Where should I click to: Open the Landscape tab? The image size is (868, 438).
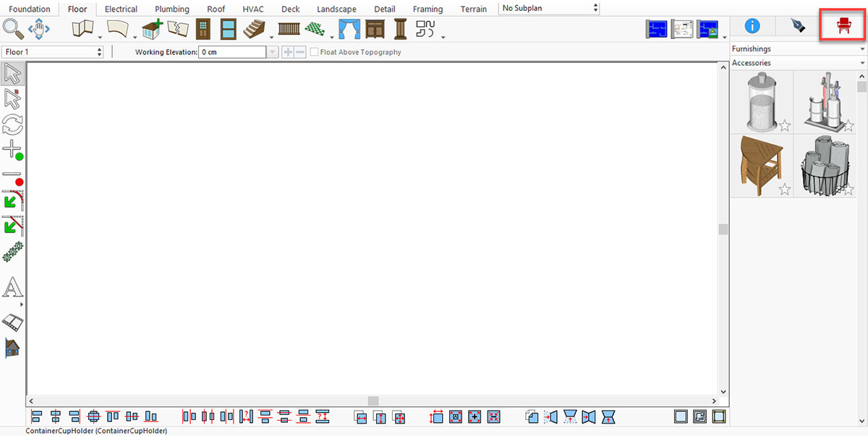(336, 9)
